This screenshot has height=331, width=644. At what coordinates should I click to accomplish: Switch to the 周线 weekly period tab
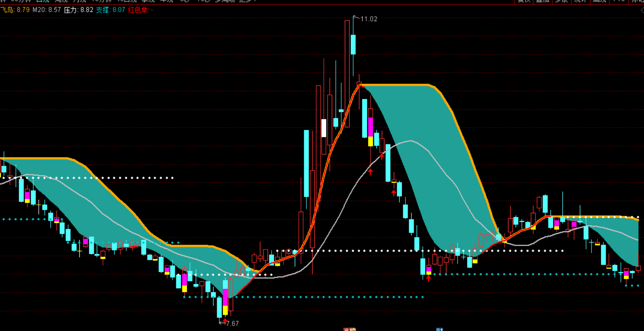coord(61,1)
